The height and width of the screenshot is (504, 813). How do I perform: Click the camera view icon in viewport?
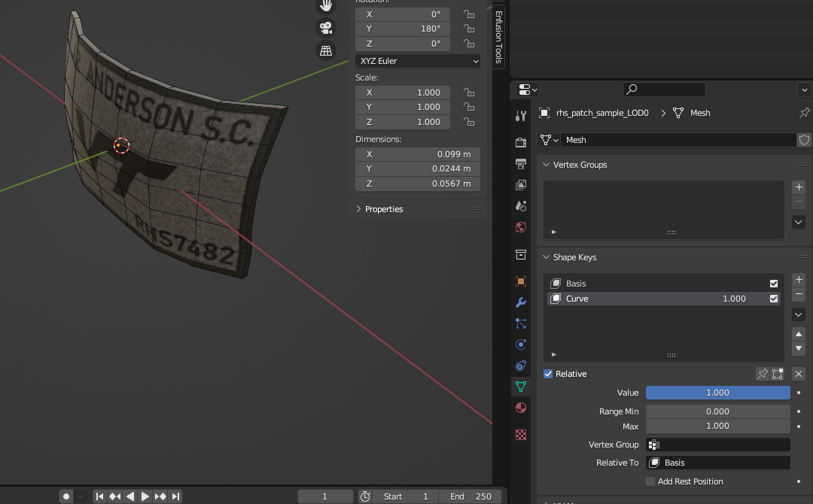click(x=326, y=28)
